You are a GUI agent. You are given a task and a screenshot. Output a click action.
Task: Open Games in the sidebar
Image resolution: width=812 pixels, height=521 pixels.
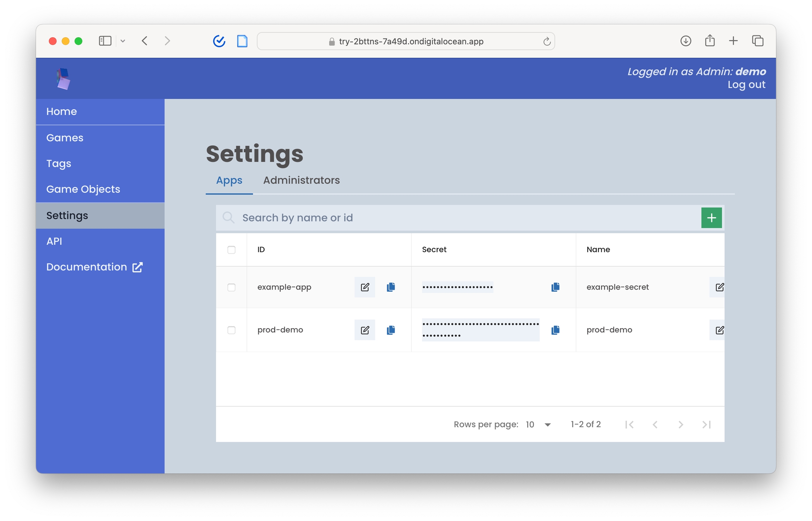click(100, 138)
